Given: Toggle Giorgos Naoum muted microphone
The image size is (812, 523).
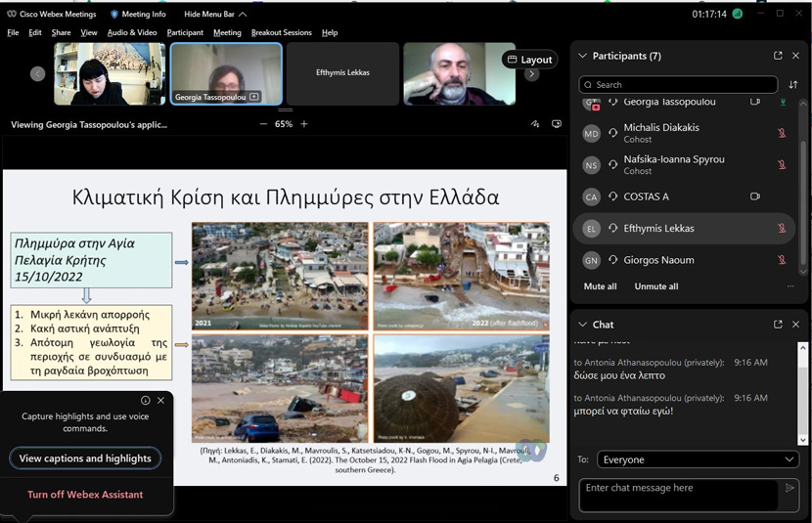Looking at the screenshot, I should click(782, 260).
